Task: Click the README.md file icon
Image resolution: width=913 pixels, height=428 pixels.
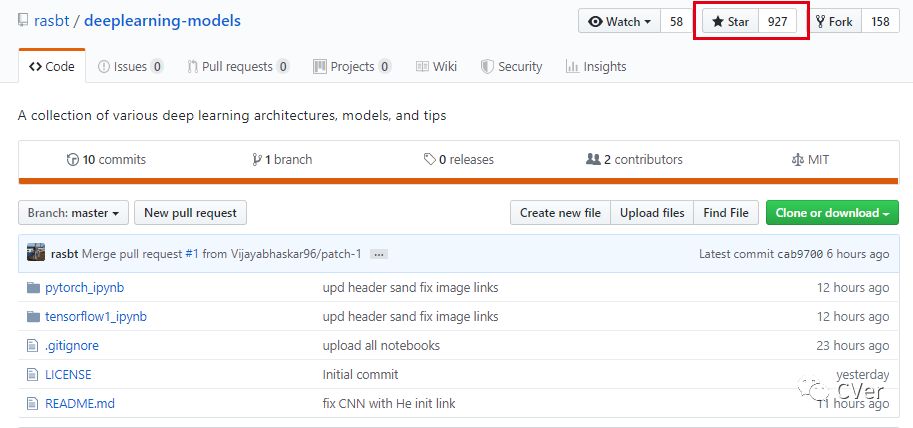Action: click(x=31, y=404)
